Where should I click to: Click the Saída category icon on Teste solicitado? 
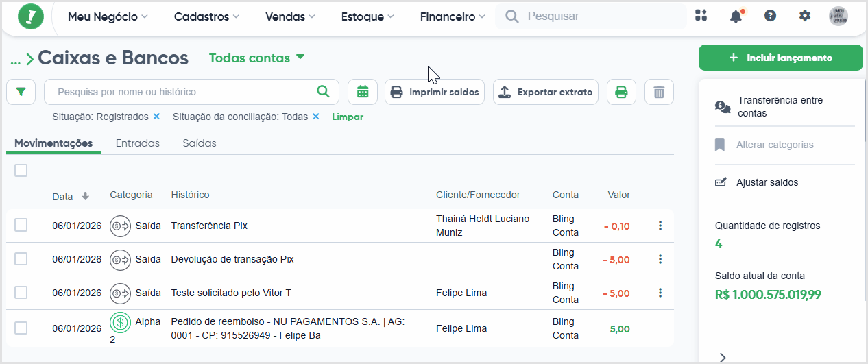tap(120, 293)
